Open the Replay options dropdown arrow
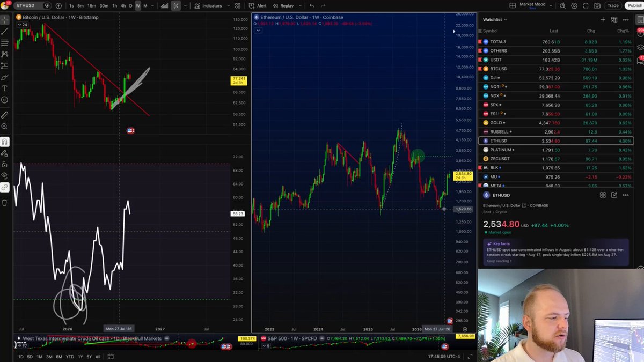This screenshot has width=644, height=362. tap(299, 5)
